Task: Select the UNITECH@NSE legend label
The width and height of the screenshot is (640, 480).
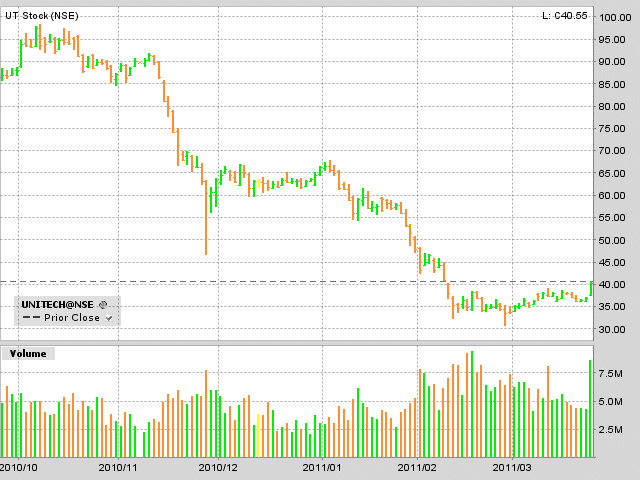Action: click(58, 304)
